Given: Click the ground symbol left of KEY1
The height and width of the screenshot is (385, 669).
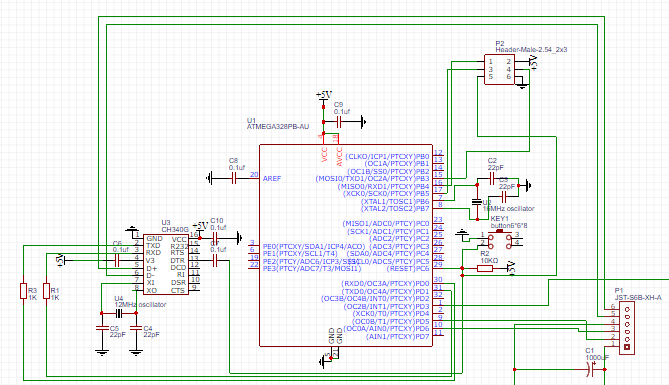Looking at the screenshot, I should [462, 233].
